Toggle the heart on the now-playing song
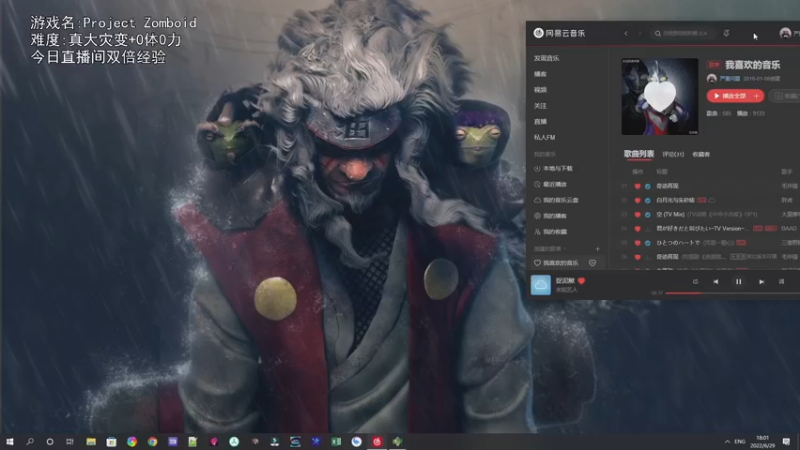 click(581, 281)
